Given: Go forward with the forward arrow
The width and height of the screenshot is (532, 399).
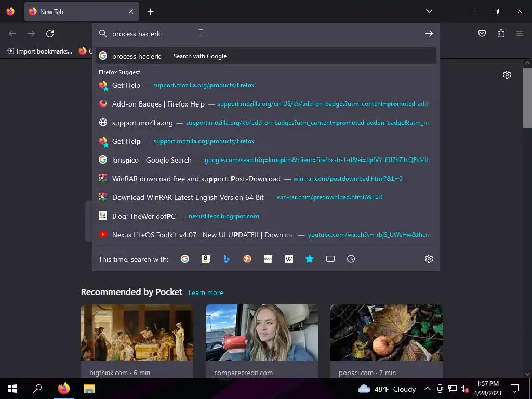Looking at the screenshot, I should [31, 34].
